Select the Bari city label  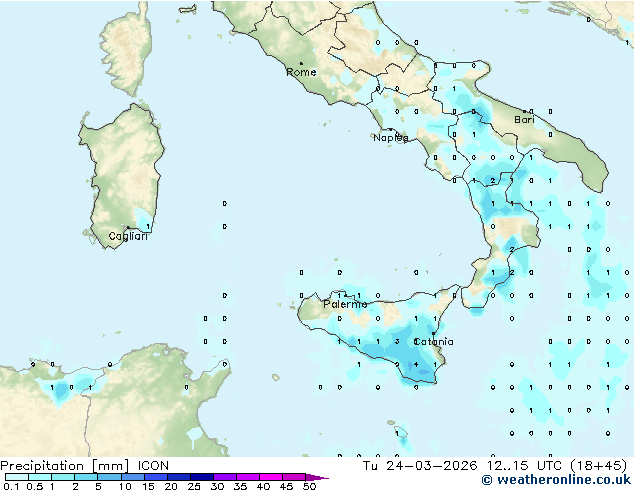point(524,120)
